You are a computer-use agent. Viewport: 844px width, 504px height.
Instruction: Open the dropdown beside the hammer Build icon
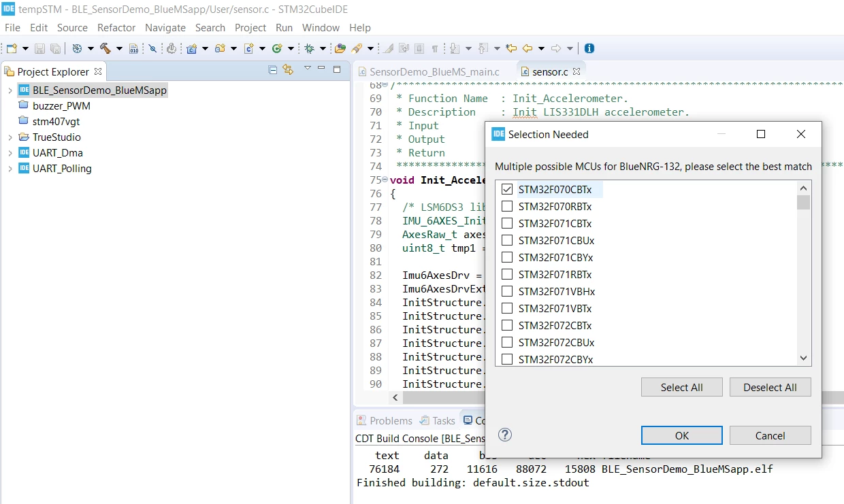click(x=119, y=48)
